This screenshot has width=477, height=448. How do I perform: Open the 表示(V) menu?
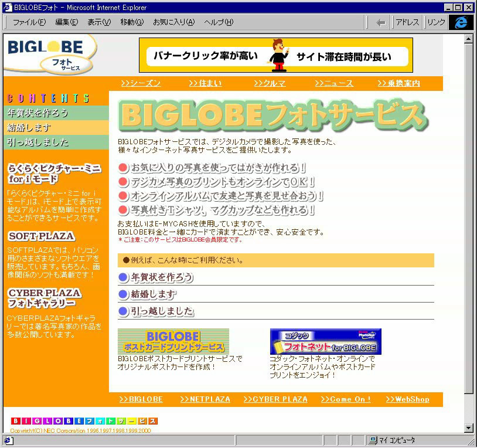(x=99, y=22)
